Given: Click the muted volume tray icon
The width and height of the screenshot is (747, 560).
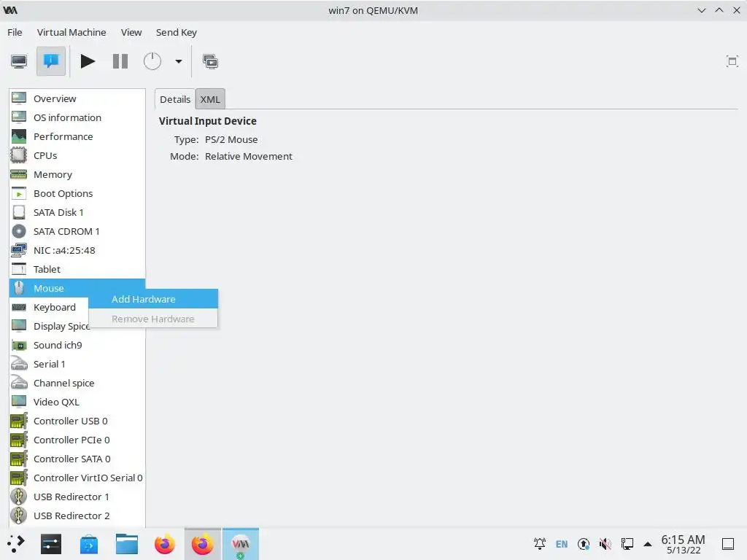Looking at the screenshot, I should 605,544.
